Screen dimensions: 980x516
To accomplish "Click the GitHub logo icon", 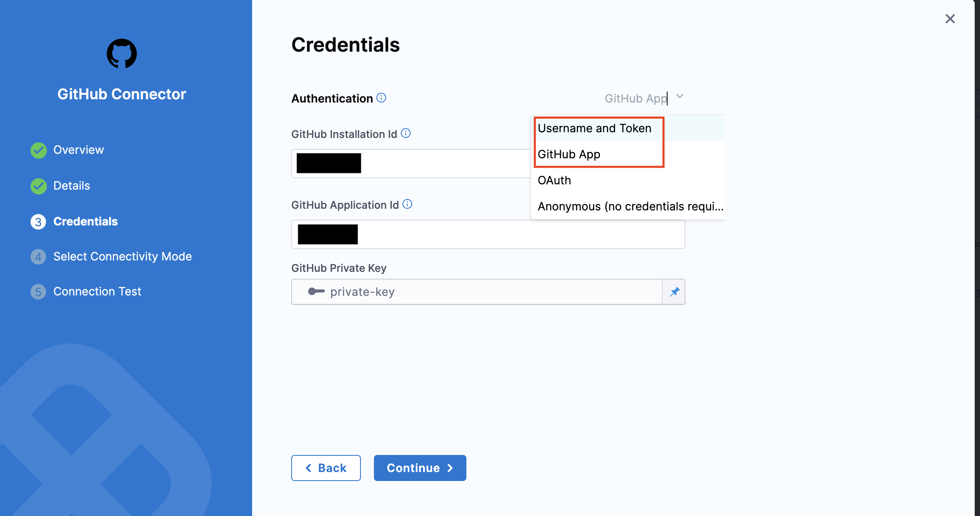I will point(121,54).
